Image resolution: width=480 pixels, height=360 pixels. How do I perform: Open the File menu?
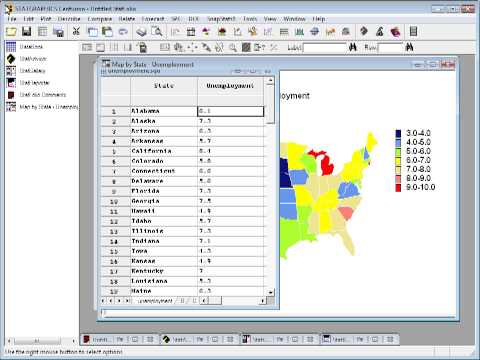tap(12, 19)
